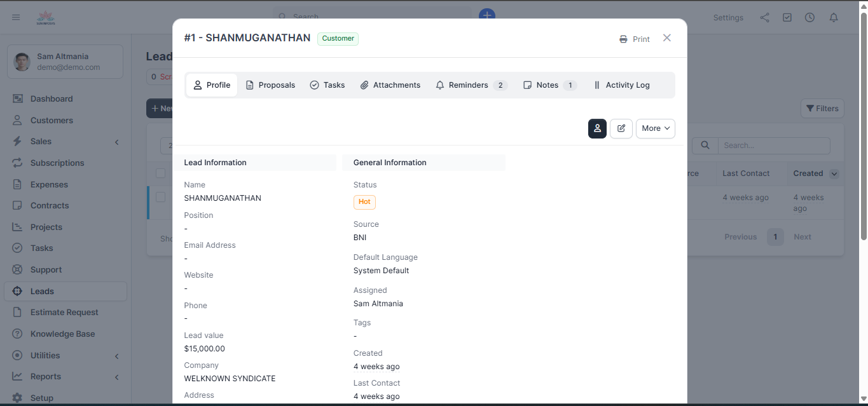Click the teal plus quick-create icon
The image size is (868, 406).
click(486, 15)
